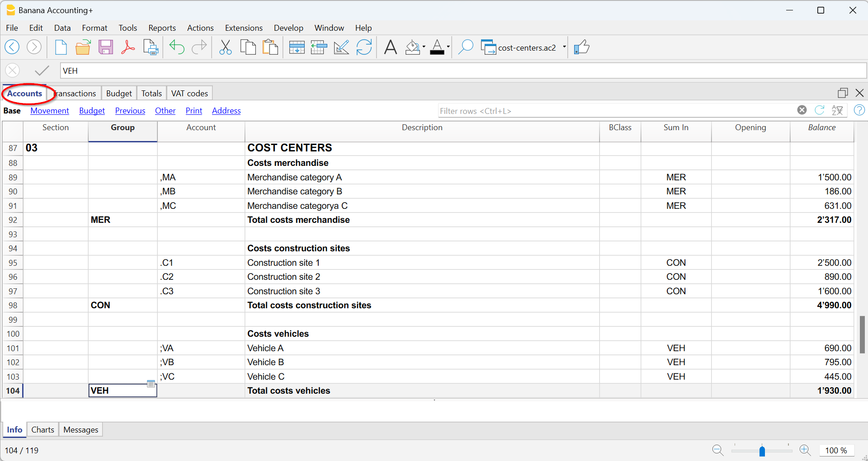Click the Undo arrow icon

pos(177,47)
